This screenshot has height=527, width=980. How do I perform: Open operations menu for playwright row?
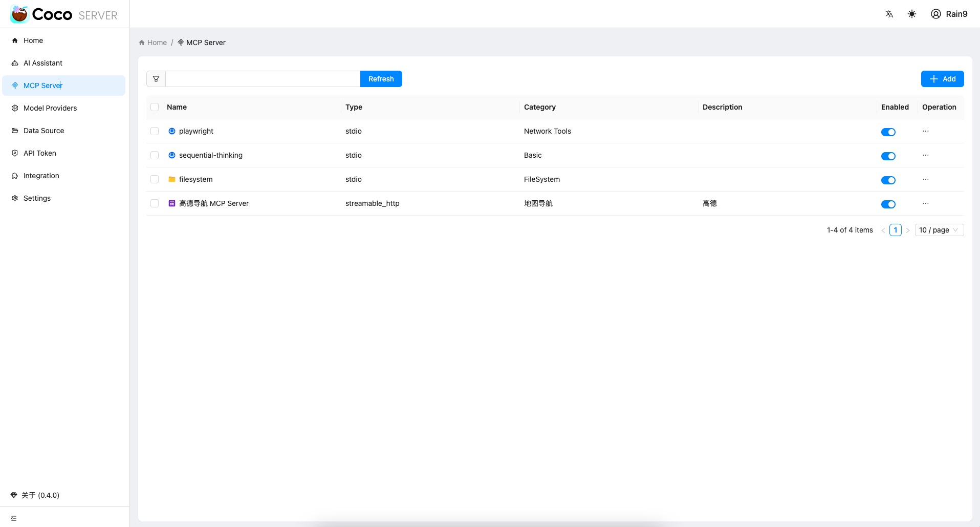coord(926,131)
